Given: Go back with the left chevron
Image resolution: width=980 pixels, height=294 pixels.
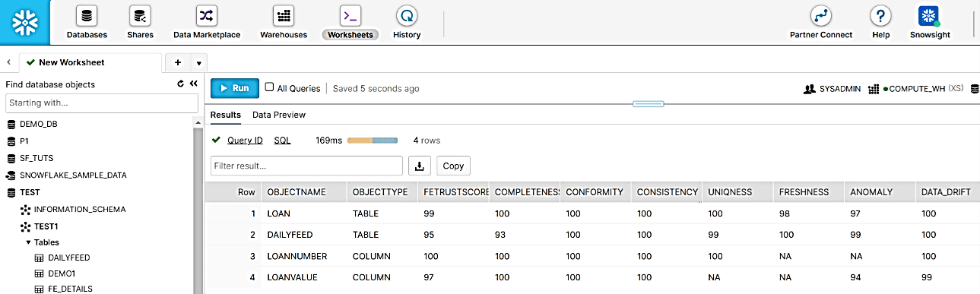Looking at the screenshot, I should point(8,62).
